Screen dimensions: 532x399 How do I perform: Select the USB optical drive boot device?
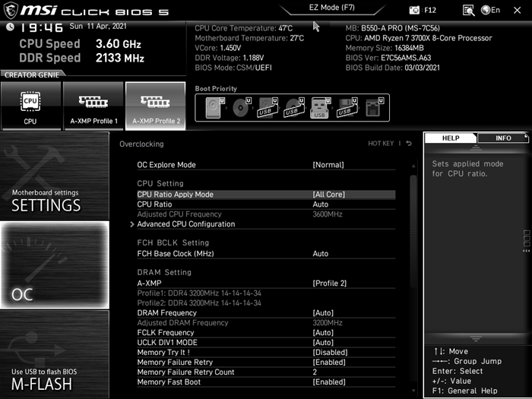pos(295,108)
